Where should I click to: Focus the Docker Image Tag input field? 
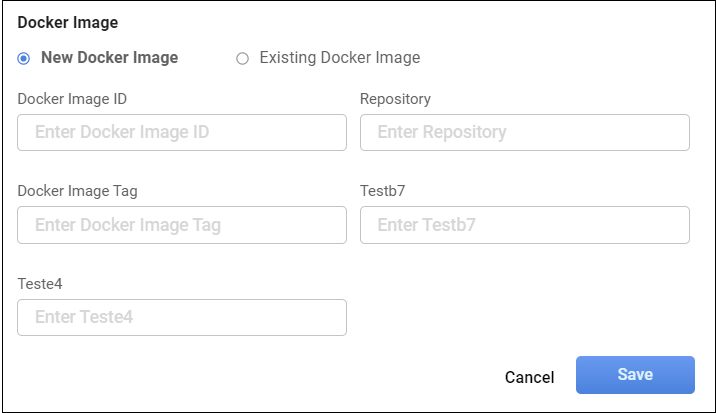(182, 225)
